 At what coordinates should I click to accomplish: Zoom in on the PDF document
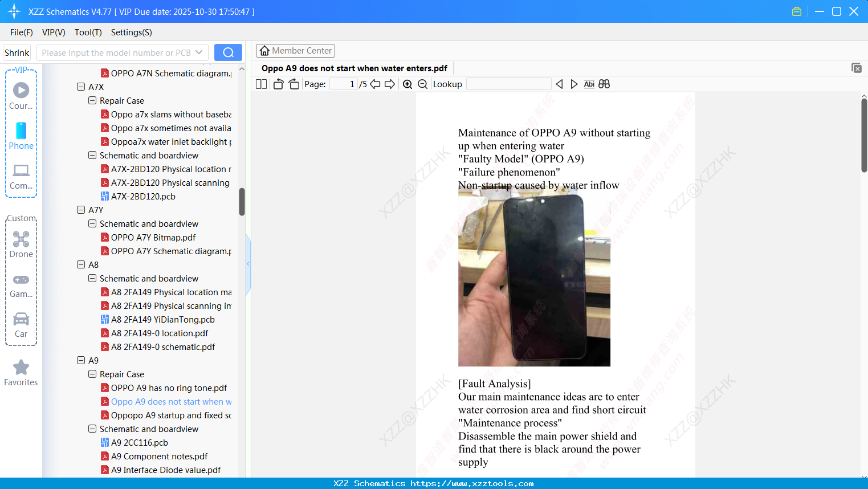click(x=407, y=84)
